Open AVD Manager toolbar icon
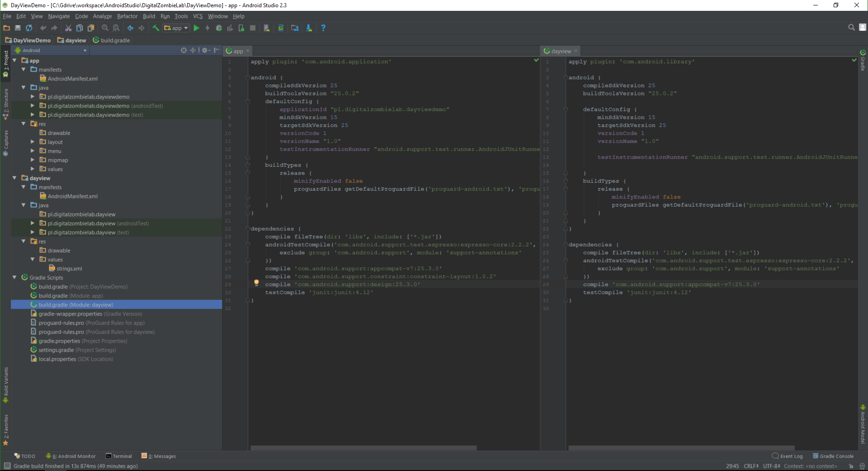868x471 pixels. tap(267, 28)
